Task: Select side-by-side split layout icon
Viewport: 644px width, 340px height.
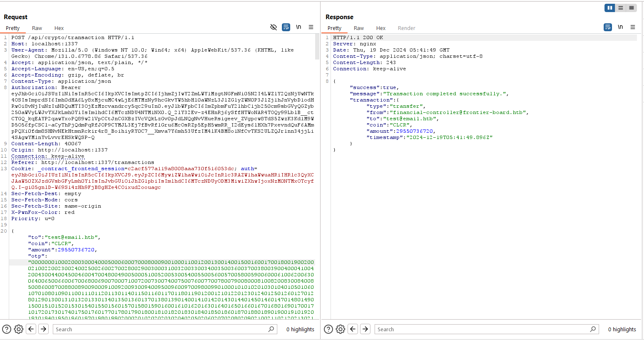Action: click(x=610, y=7)
